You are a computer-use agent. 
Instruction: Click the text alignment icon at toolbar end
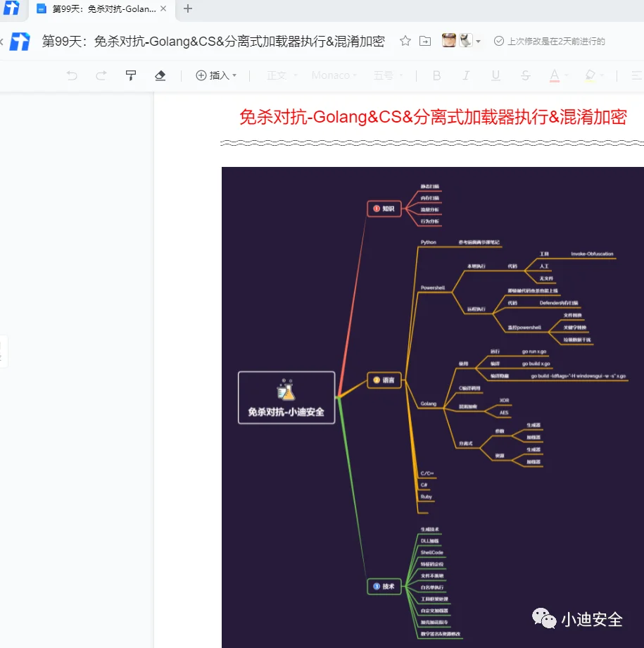637,75
